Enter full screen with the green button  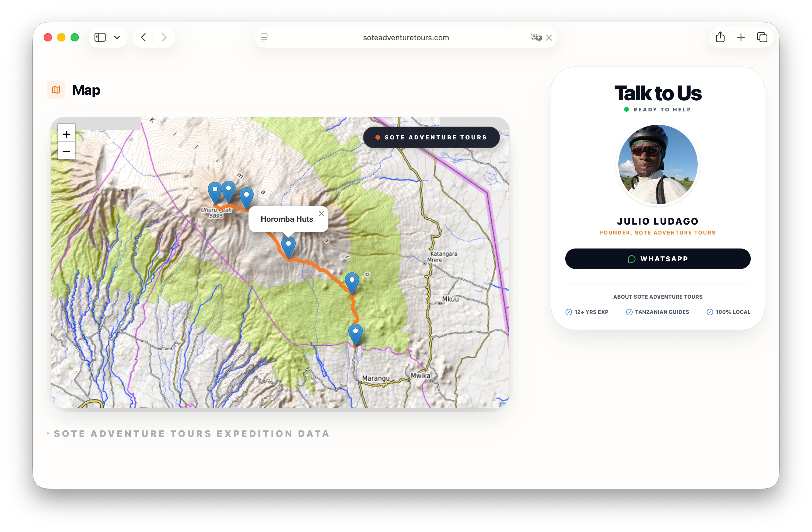coord(75,37)
